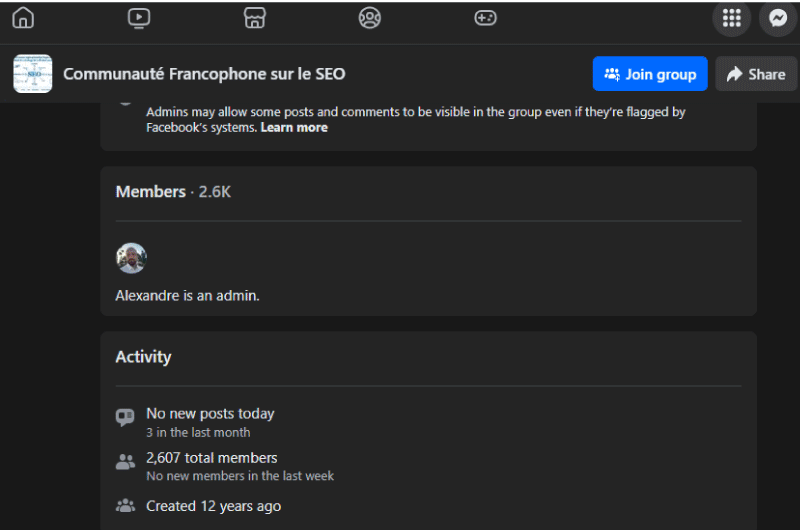Viewport: 800px width, 530px height.
Task: Click the group icon beside Created 12 years ago
Action: (125, 506)
